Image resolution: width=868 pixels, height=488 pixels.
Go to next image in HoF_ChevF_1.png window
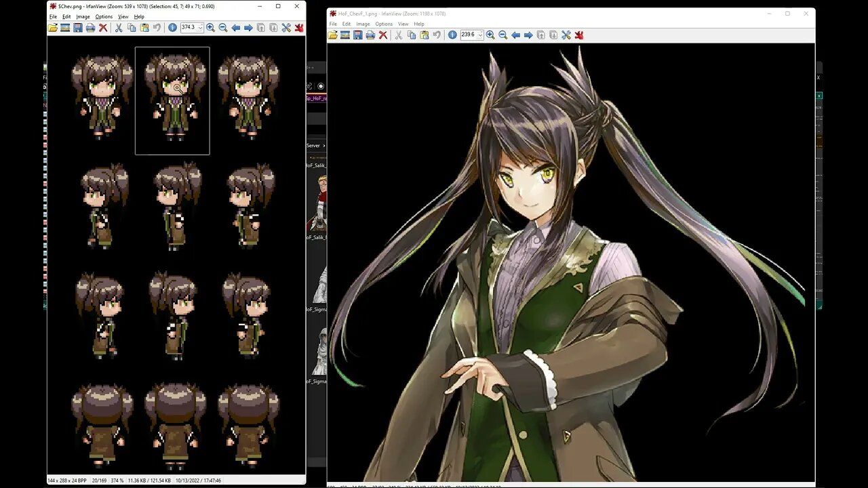click(528, 35)
